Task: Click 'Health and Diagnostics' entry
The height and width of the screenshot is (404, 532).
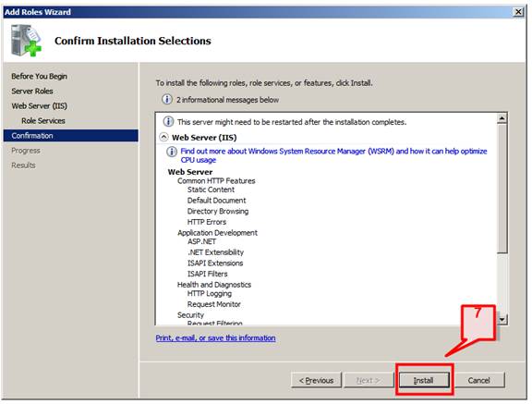Action: point(214,285)
